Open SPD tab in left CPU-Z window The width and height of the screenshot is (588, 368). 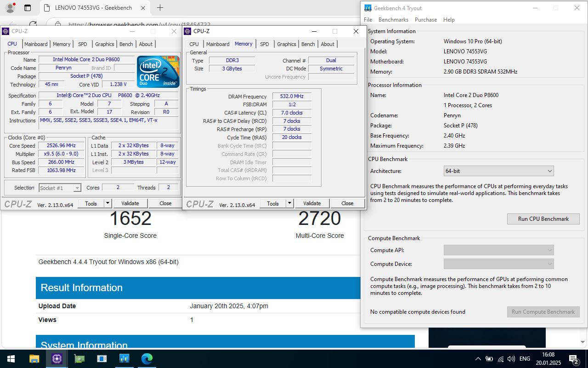[82, 44]
